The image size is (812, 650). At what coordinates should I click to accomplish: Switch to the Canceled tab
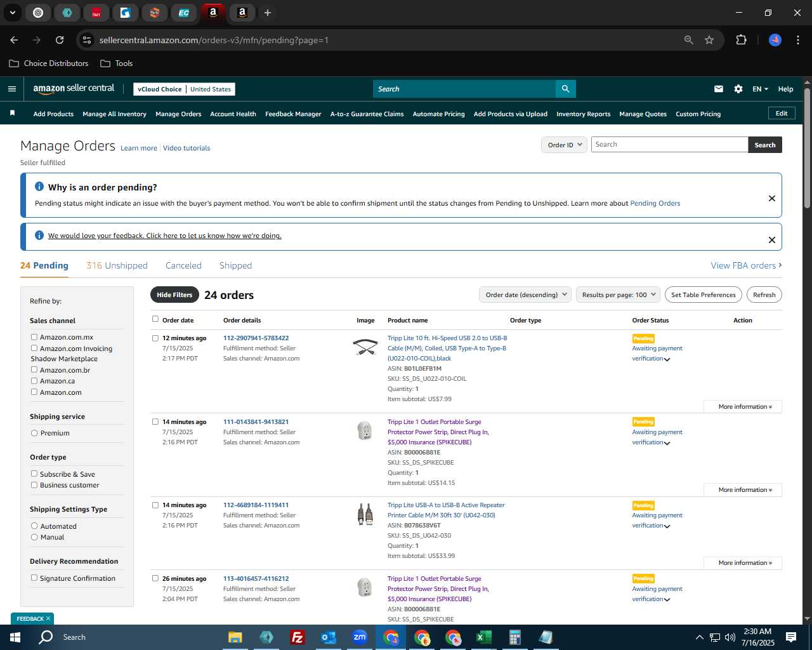183,265
